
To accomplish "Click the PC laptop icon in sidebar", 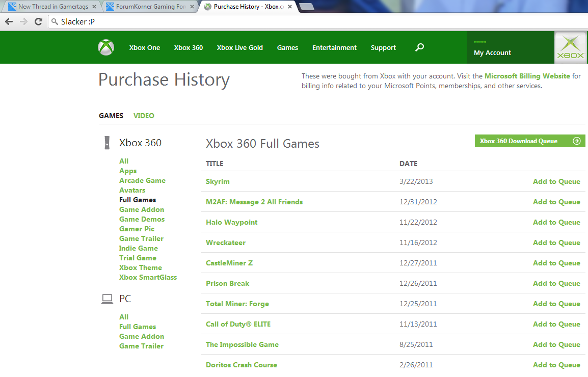I will pyautogui.click(x=107, y=299).
